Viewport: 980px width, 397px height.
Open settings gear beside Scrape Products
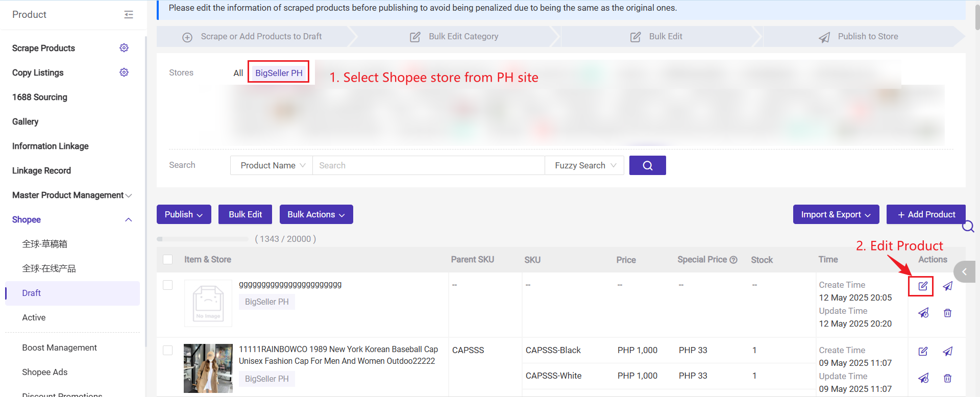[124, 48]
